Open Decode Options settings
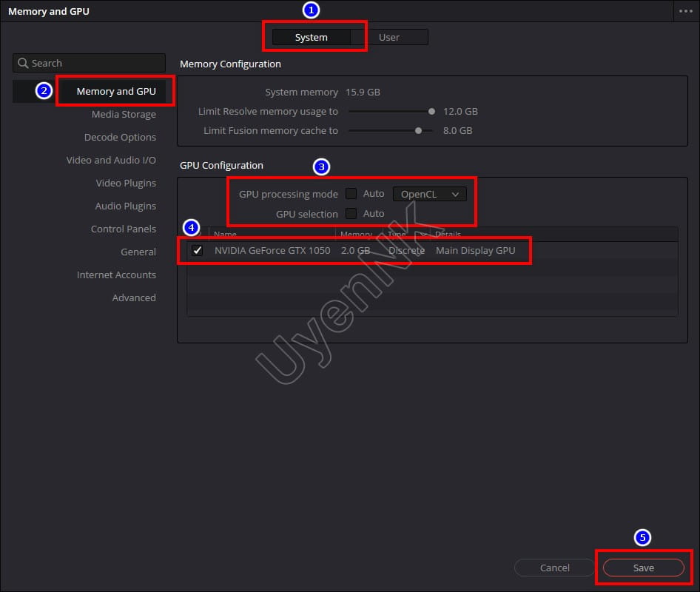The height and width of the screenshot is (592, 700). [120, 137]
